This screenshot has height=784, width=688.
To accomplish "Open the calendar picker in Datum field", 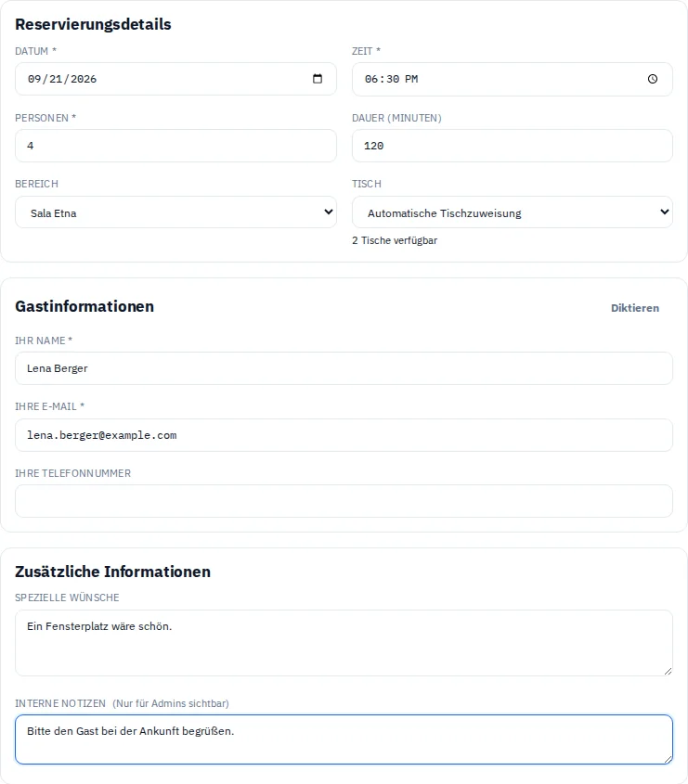I will (318, 79).
